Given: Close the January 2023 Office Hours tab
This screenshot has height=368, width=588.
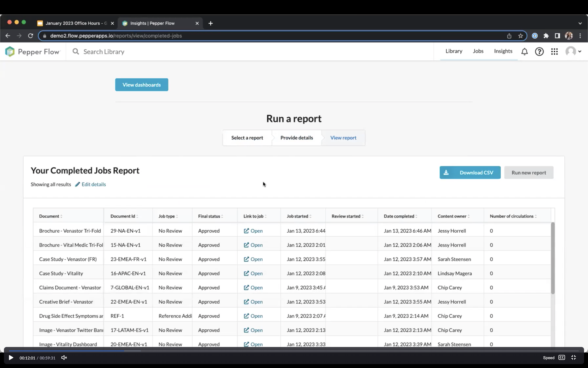Looking at the screenshot, I should click(112, 23).
